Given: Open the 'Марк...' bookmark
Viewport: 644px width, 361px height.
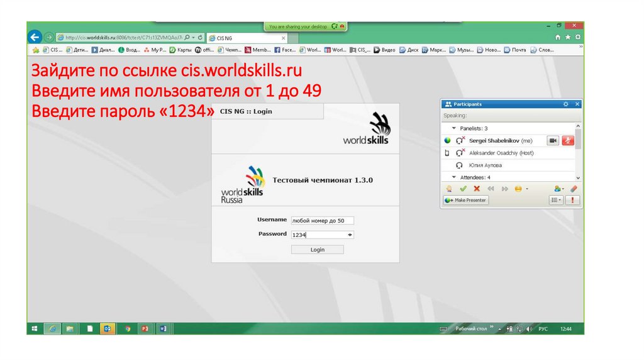Looking at the screenshot, I should 434,50.
